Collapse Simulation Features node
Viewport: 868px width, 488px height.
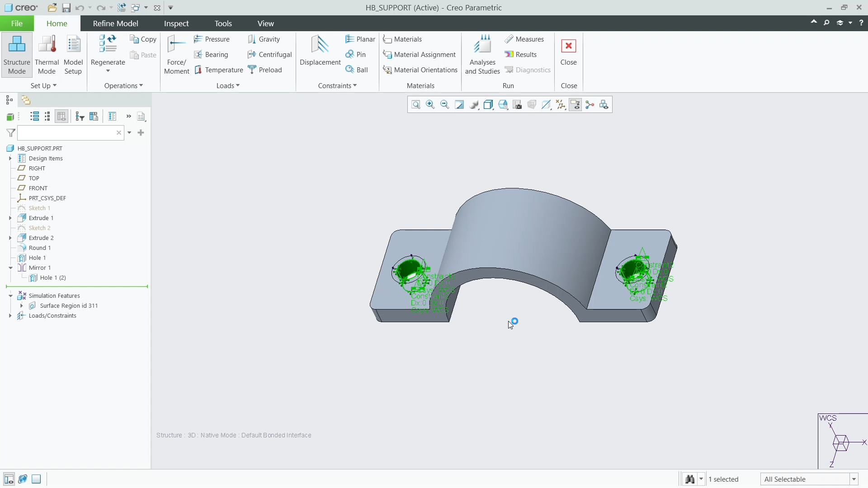[x=10, y=296]
